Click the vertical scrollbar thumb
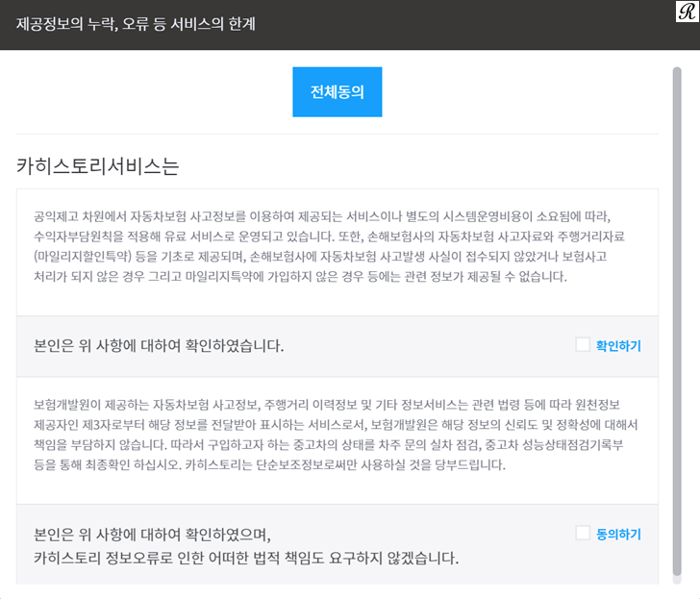Viewport: 700px width, 599px height. 677,321
